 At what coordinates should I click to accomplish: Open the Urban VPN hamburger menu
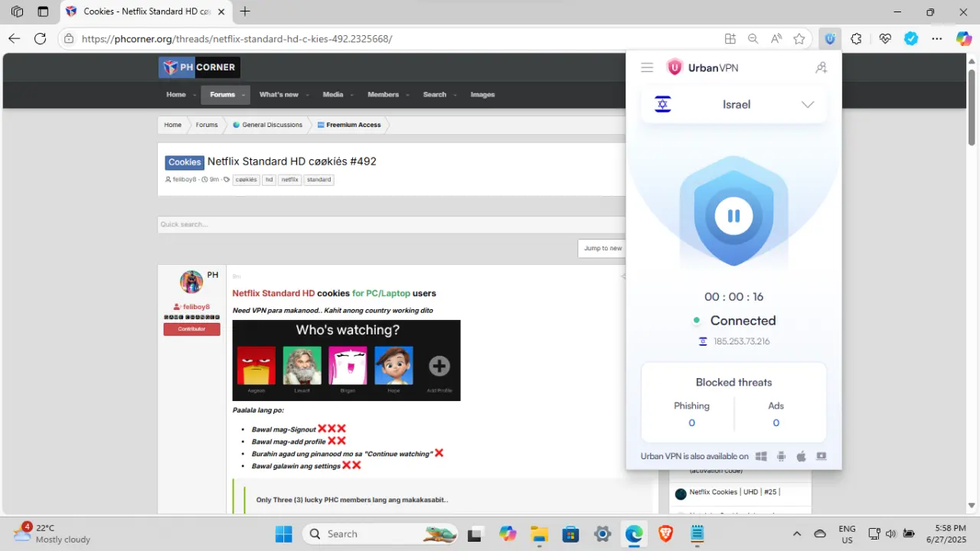coord(647,67)
